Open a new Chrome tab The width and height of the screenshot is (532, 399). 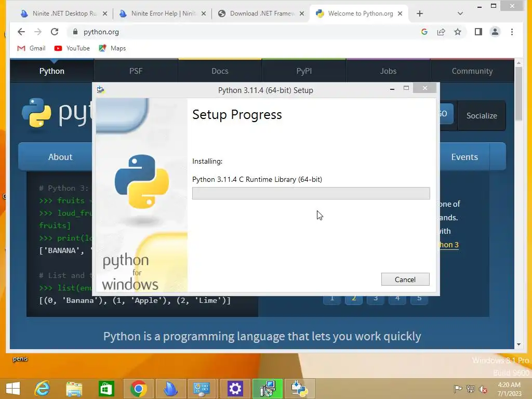pos(420,14)
